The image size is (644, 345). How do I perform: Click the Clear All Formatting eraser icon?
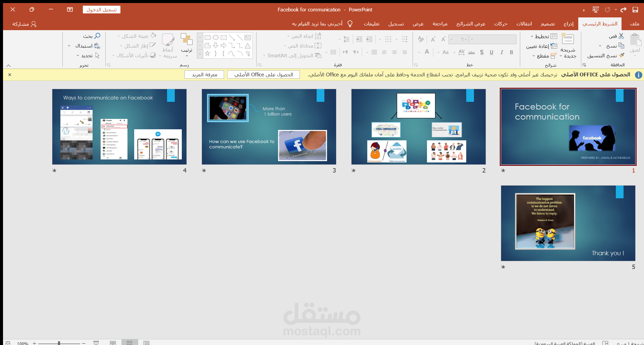point(421,39)
